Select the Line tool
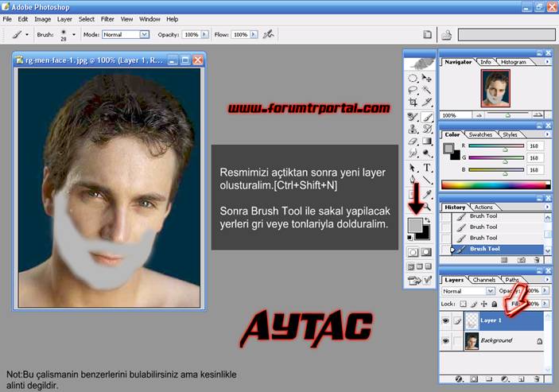The image size is (559, 392). [x=426, y=180]
